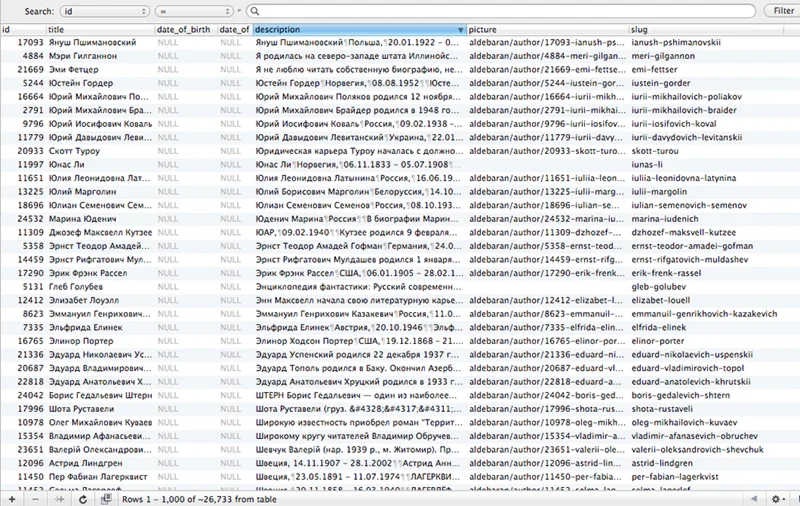Open the gear pagination settings menu
This screenshot has height=506, width=800.
pyautogui.click(x=779, y=499)
